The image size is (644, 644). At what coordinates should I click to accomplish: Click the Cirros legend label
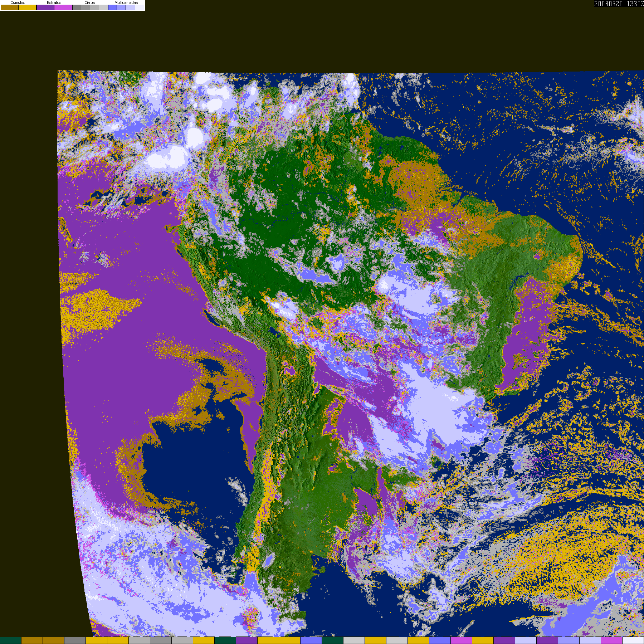pos(90,3)
